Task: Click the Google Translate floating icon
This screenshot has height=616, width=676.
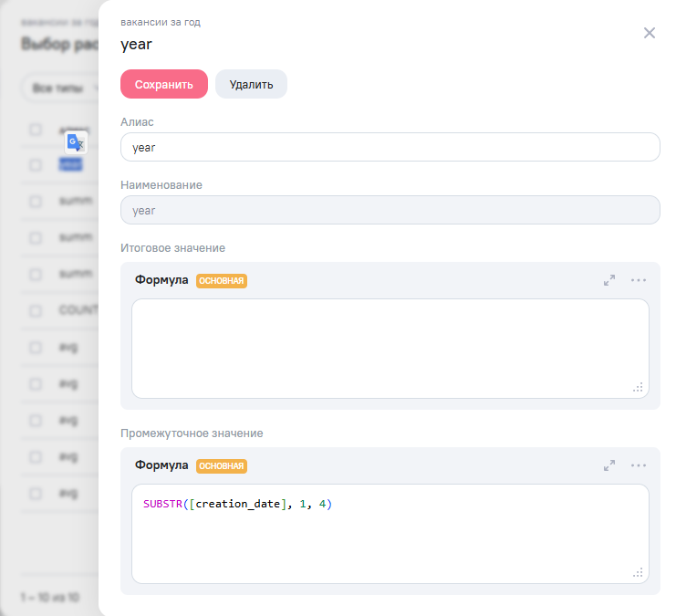Action: (x=77, y=142)
